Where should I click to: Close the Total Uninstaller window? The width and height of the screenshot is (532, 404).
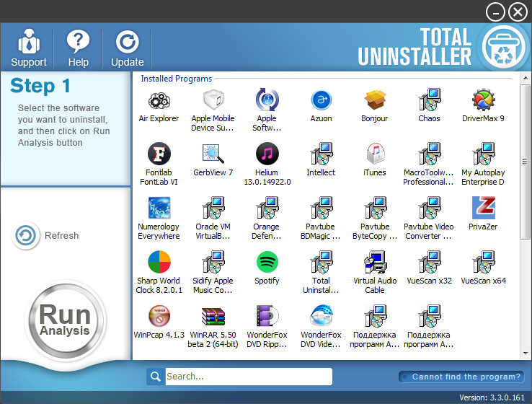pyautogui.click(x=518, y=12)
